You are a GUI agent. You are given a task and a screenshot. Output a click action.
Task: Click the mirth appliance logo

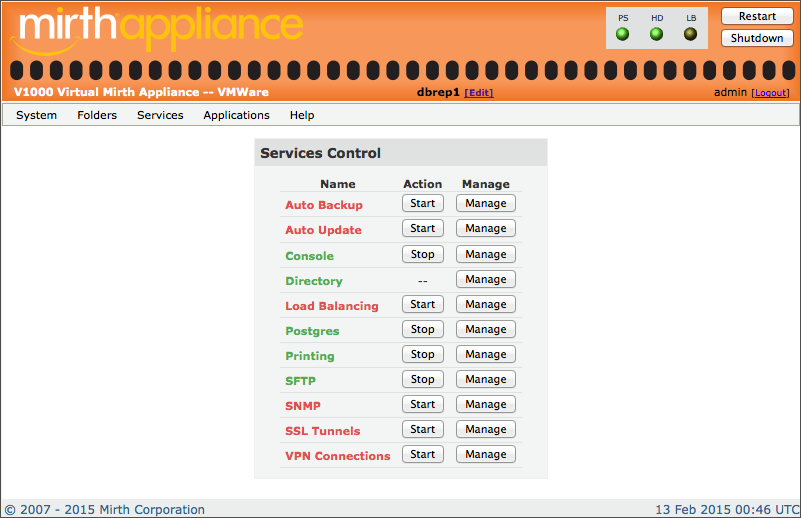point(157,29)
